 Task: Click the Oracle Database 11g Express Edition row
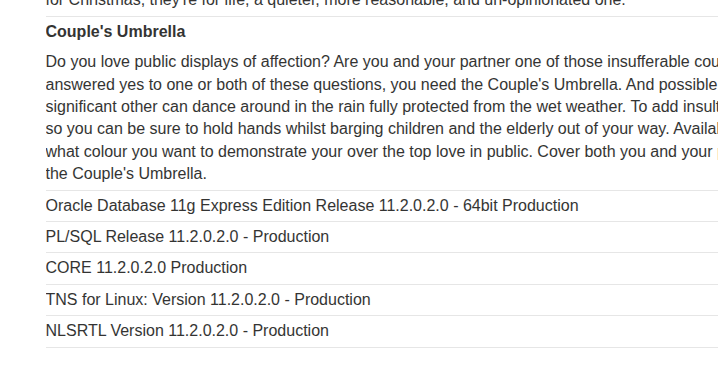coord(382,206)
